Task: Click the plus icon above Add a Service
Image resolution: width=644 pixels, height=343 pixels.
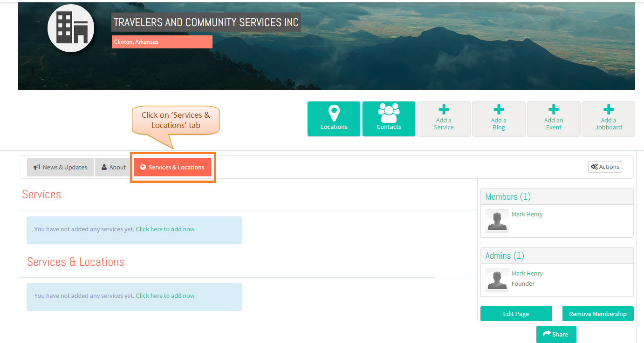Action: tap(444, 109)
